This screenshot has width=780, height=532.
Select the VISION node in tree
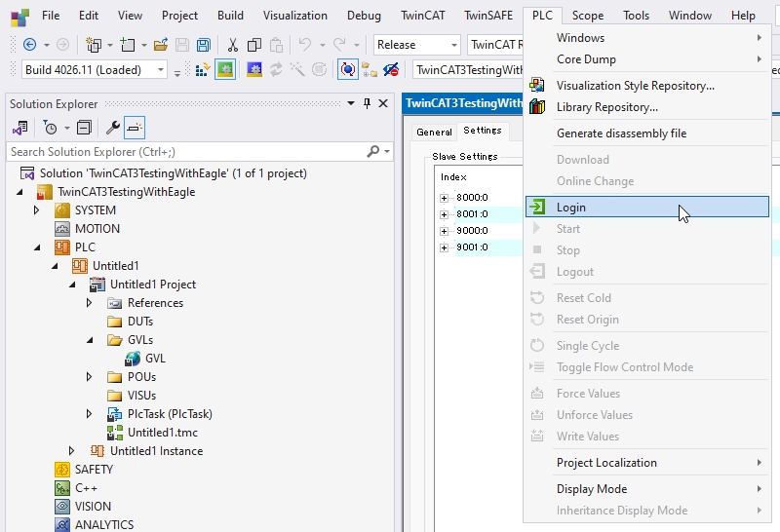tap(93, 506)
